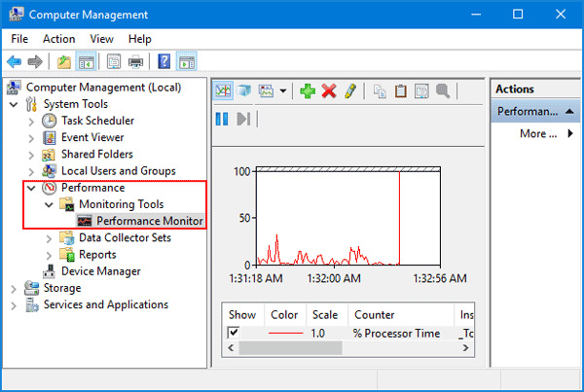Click the % Processor Time counter cell
This screenshot has width=584, height=392.
tap(397, 334)
